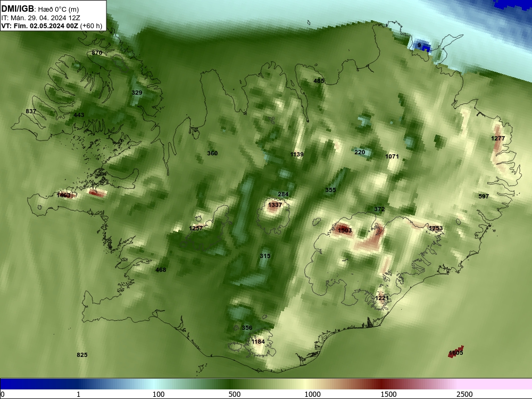The height and width of the screenshot is (399, 532).
Task: Select the 837 map value
Action: coord(31,111)
